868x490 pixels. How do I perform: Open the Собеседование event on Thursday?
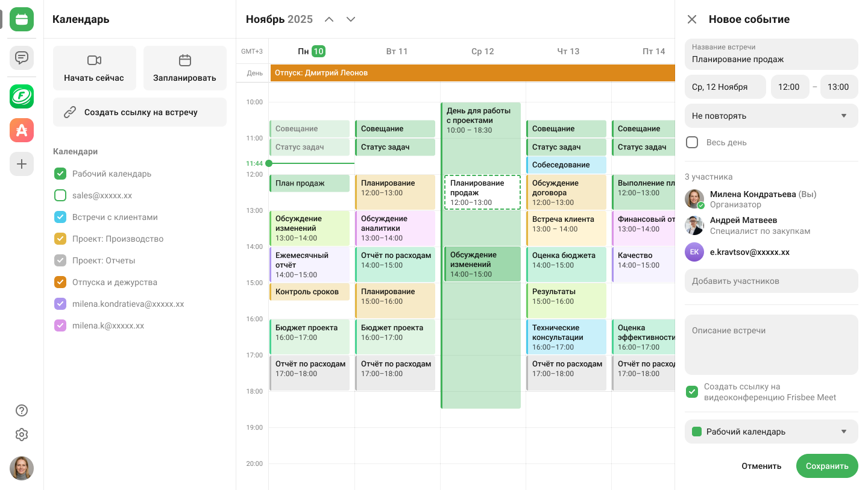click(x=567, y=165)
